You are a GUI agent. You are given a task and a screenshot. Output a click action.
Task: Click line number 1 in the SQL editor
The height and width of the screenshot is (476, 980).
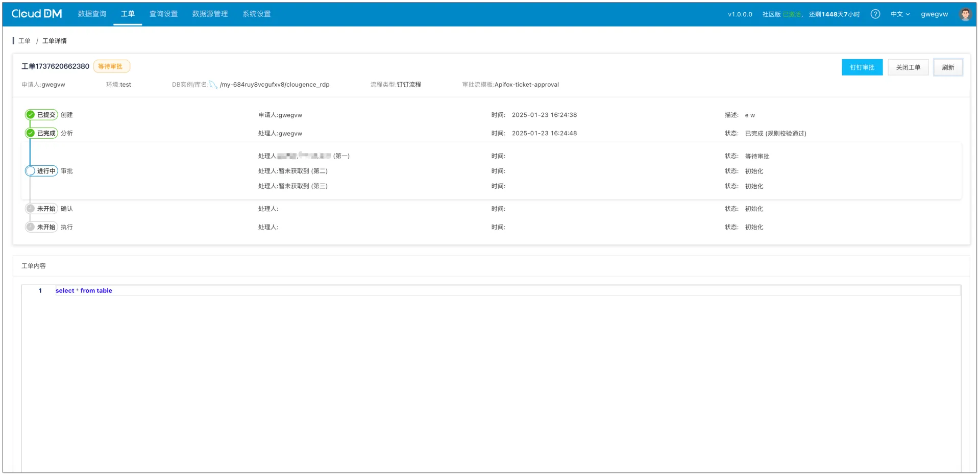(40, 291)
